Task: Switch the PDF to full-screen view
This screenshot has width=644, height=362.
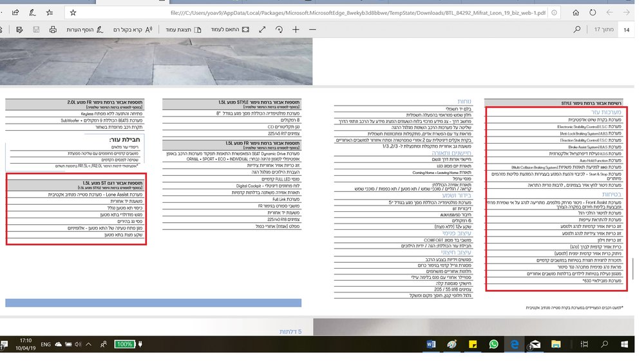Action: pyautogui.click(x=262, y=30)
